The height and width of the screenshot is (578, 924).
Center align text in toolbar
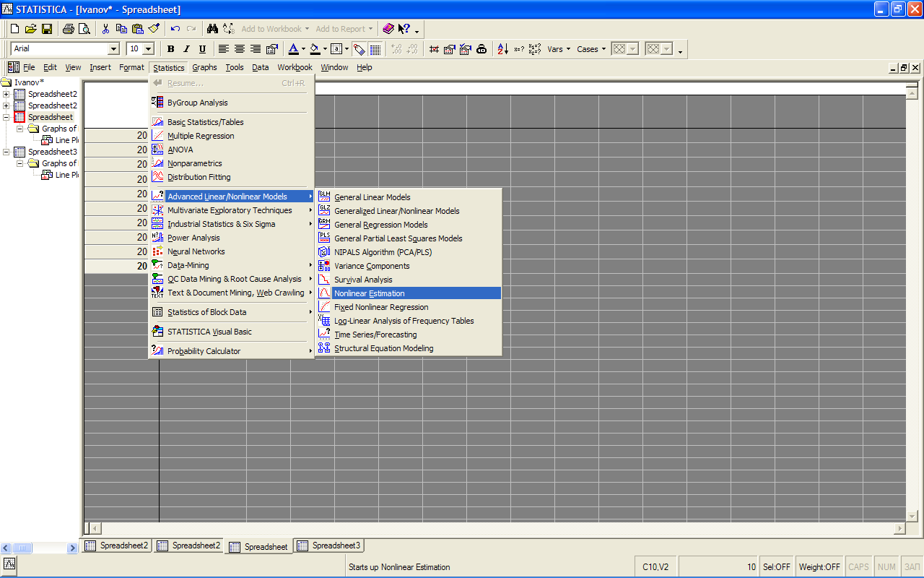pyautogui.click(x=240, y=49)
